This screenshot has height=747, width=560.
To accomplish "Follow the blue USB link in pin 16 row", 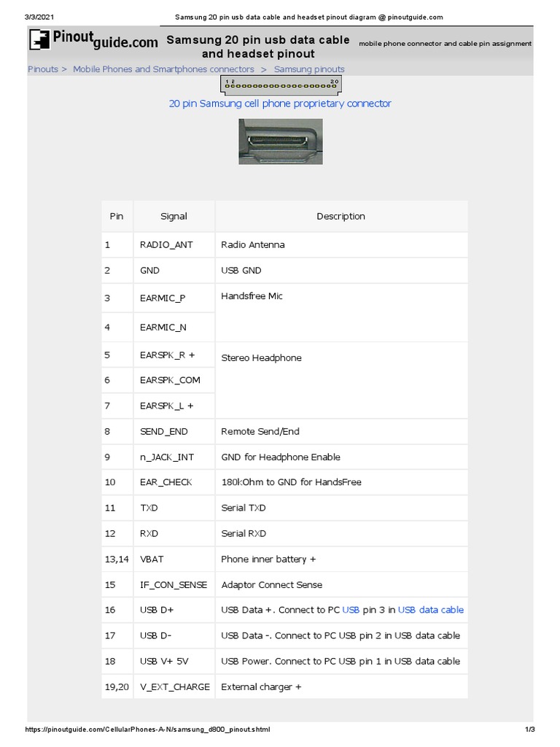I will tap(351, 610).
